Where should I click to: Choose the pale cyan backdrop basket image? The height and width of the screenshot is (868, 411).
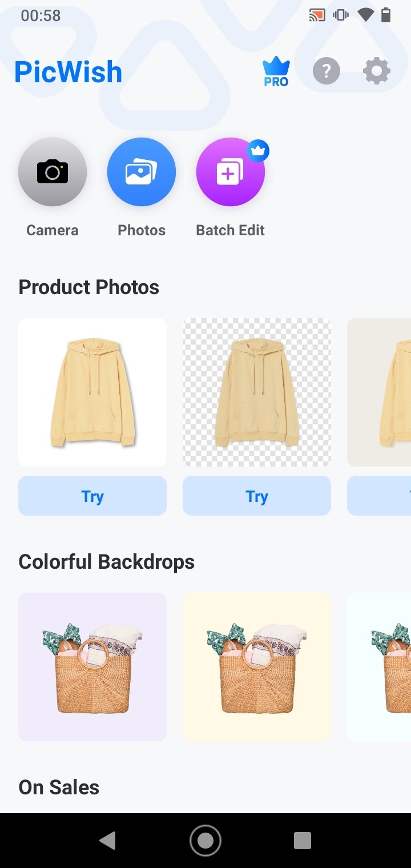379,667
